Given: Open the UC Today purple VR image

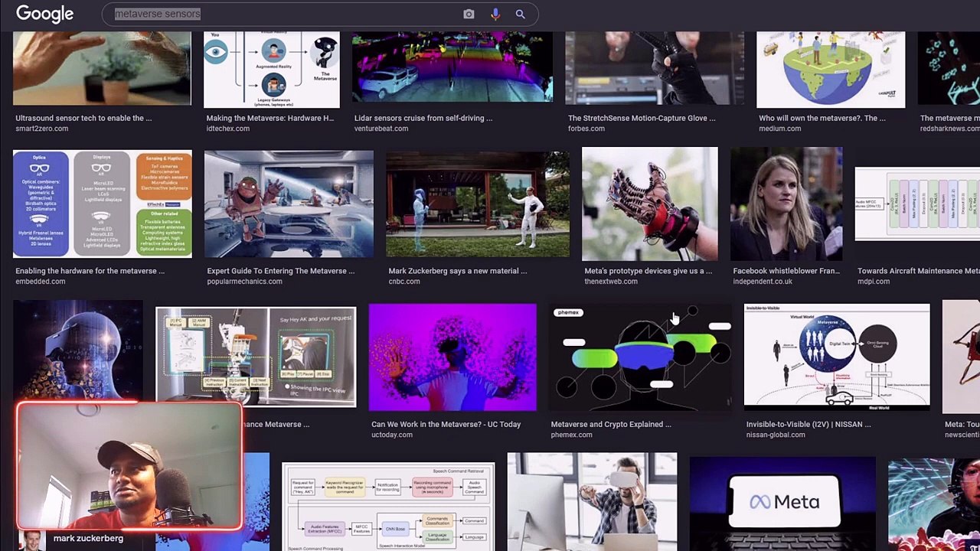Looking at the screenshot, I should coord(452,357).
